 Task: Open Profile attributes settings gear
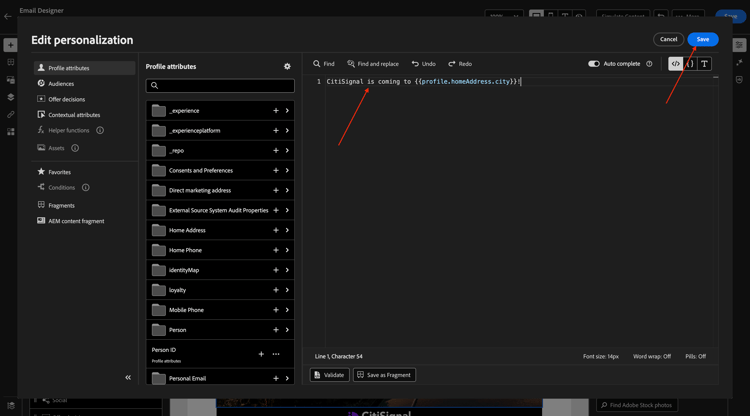[287, 66]
